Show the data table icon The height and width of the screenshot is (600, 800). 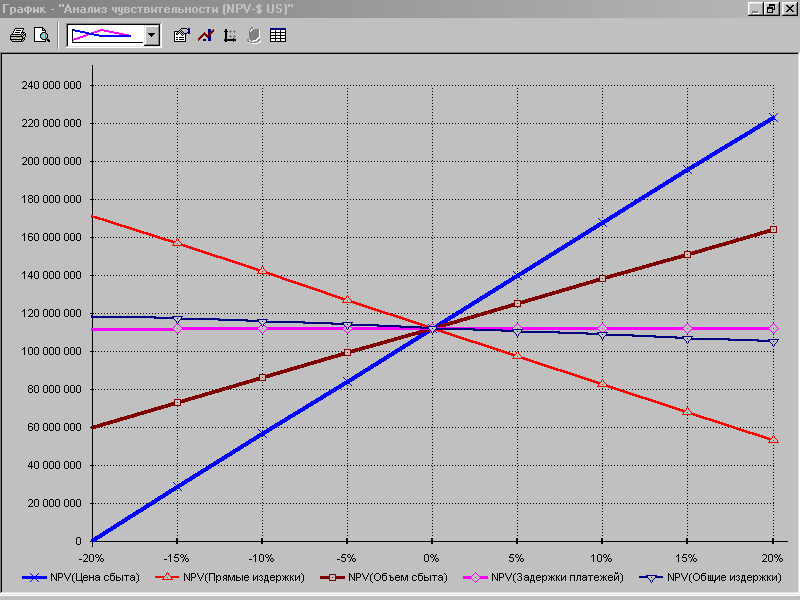tap(278, 35)
